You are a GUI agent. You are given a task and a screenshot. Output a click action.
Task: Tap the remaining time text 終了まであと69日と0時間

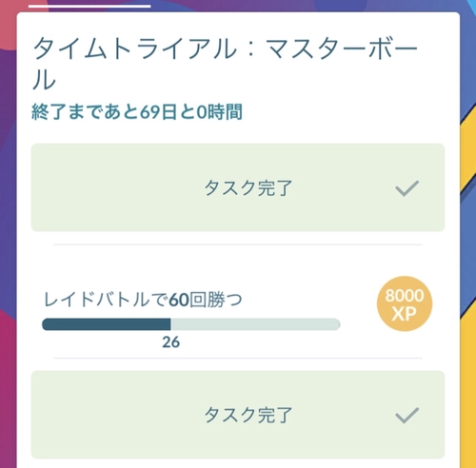point(137,112)
